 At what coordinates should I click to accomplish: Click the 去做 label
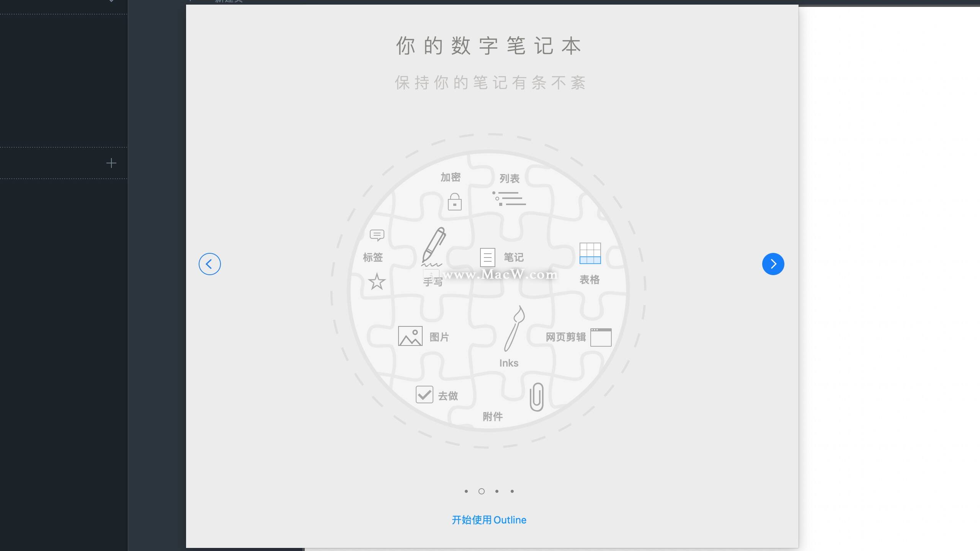click(448, 396)
